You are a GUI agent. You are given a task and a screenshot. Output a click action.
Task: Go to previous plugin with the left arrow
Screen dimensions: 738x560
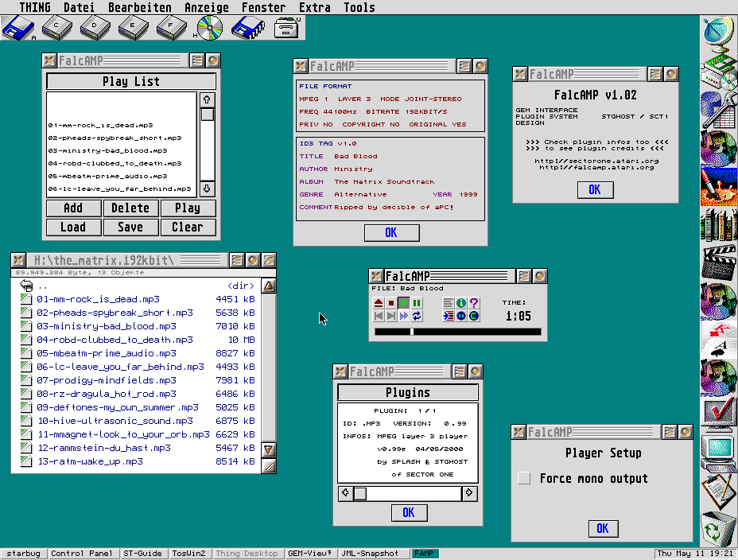click(345, 492)
